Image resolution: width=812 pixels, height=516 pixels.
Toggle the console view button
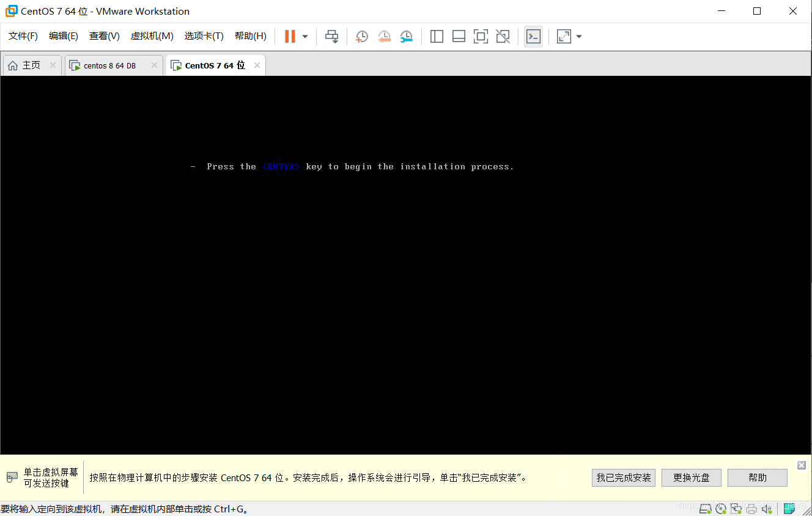[533, 36]
